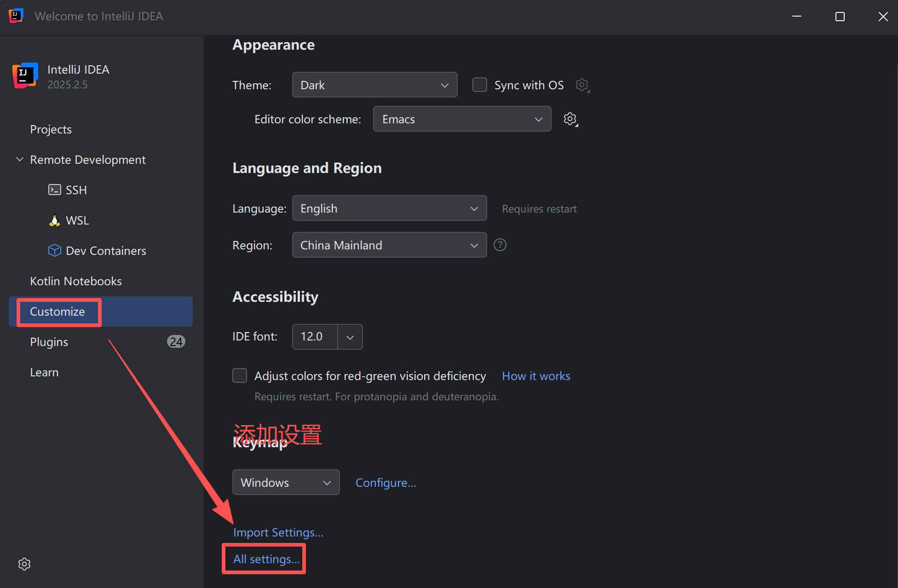Open the Editor color scheme dropdown
The height and width of the screenshot is (588, 898).
[x=462, y=119]
